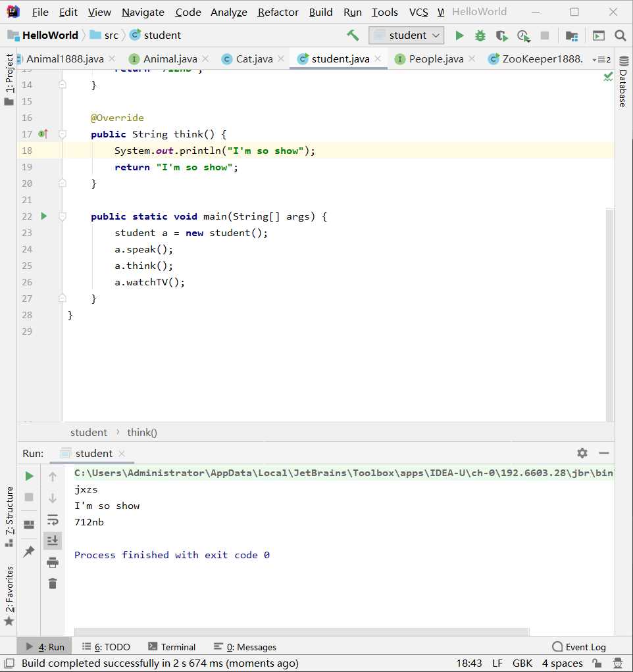Click the fold end marker at line 20
The image size is (633, 672).
tap(63, 183)
